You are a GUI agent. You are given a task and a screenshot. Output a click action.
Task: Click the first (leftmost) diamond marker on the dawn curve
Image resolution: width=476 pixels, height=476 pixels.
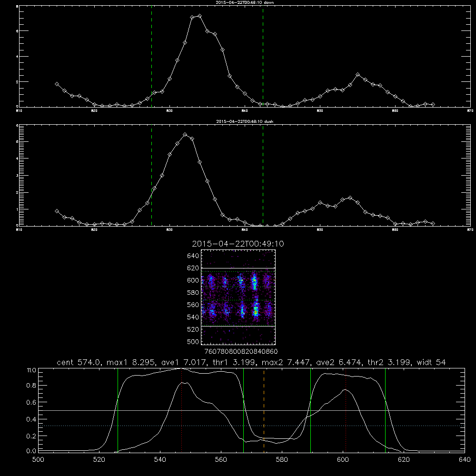point(57,84)
